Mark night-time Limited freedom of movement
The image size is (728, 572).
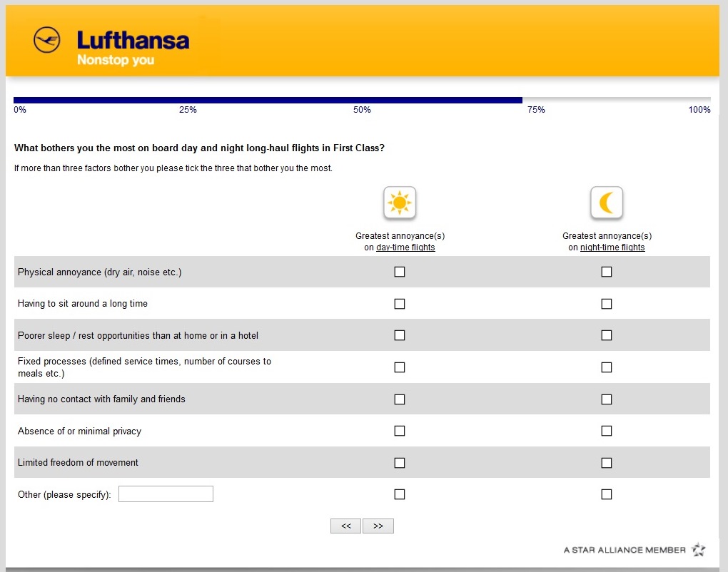(x=607, y=463)
